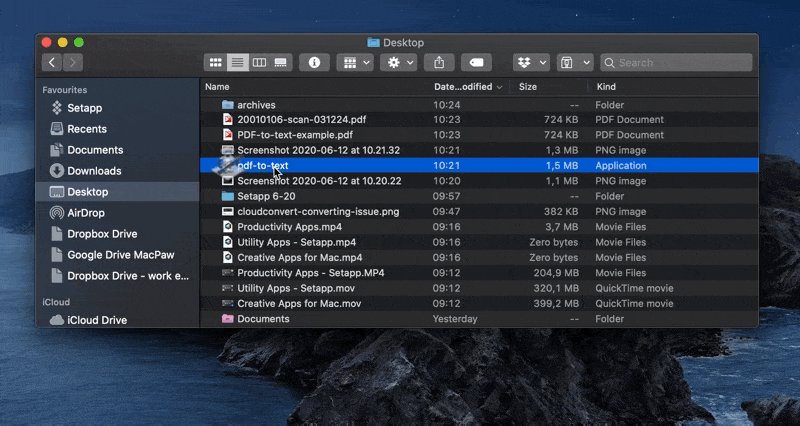This screenshot has height=426, width=800.
Task: Select PDF-to-text-example.pdf file name
Action: (295, 135)
